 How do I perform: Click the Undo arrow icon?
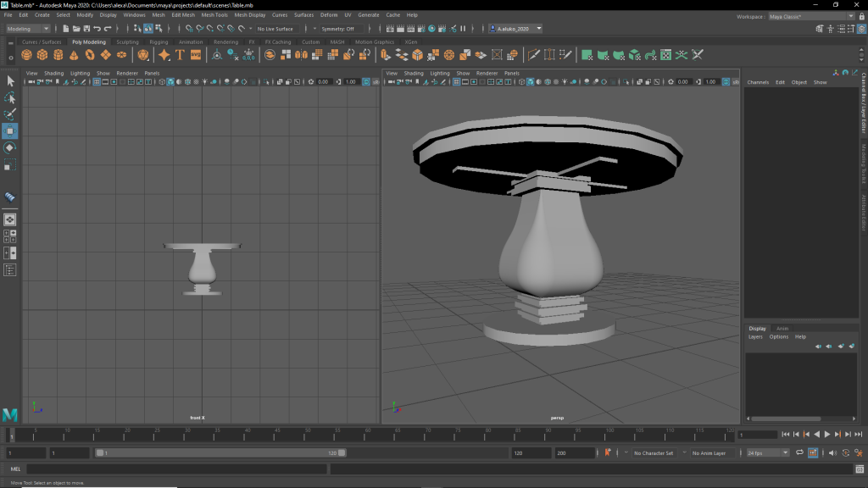pos(97,29)
